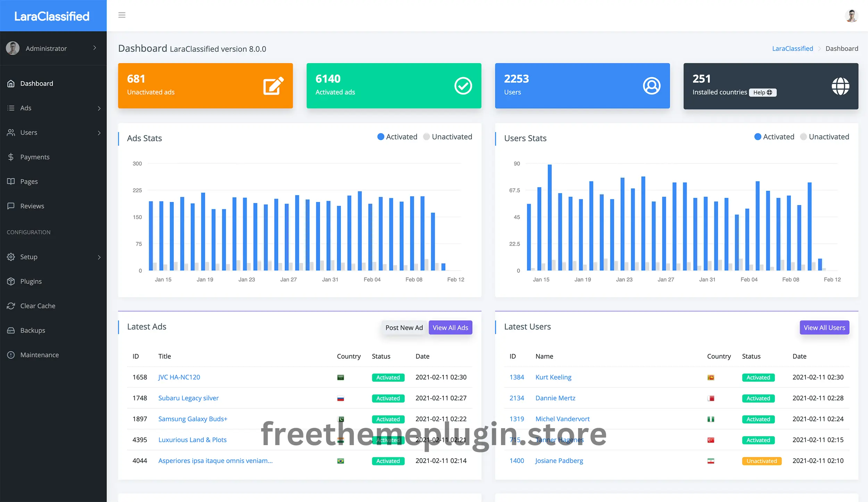Toggle Activated series in Ads Stats legend
The image size is (868, 502).
coord(397,136)
